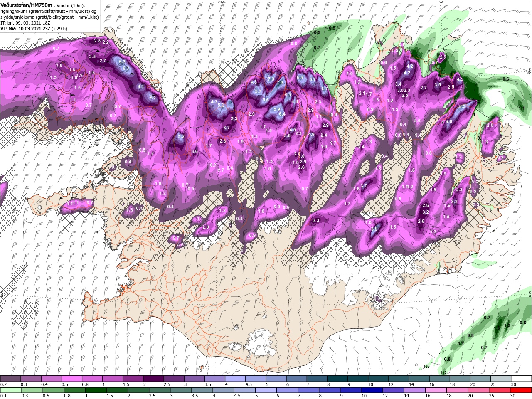Click the '20W' longitude label
Viewport: 532px width, 399px height.
221,2
